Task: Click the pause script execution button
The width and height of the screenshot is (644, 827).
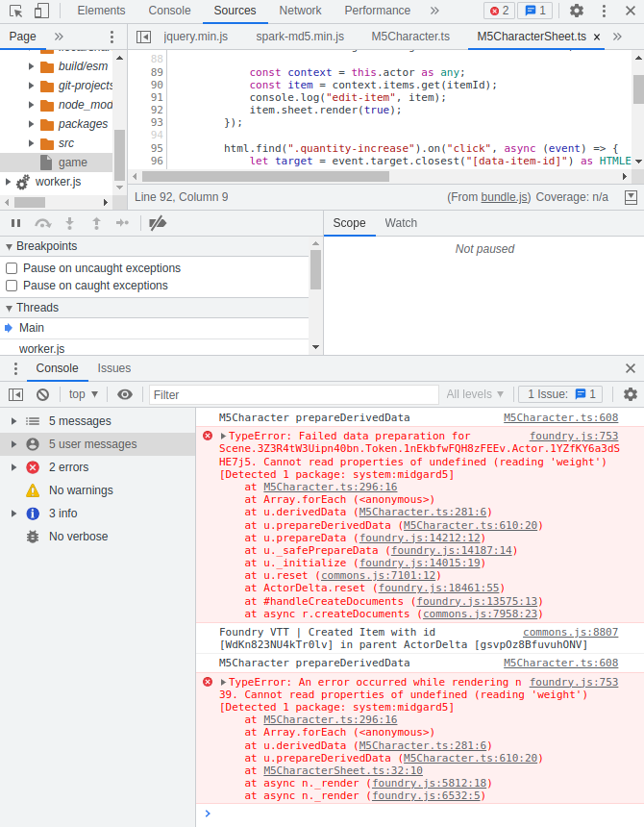Action: [x=15, y=223]
